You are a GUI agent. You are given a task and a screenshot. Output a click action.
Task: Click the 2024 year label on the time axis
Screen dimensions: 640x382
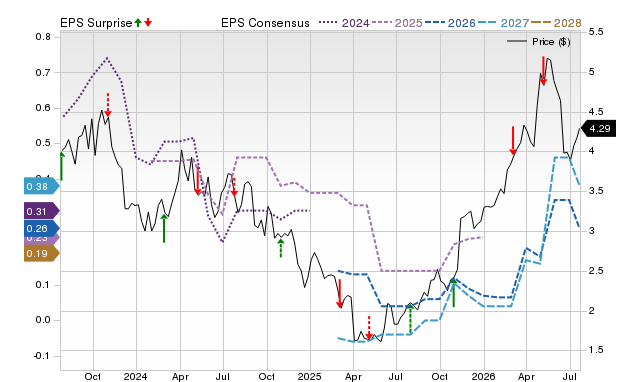135,376
